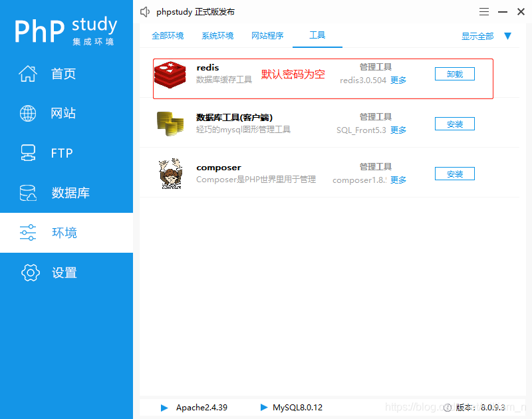
Task: Click SQL_Front5.3 version text
Action: point(361,130)
